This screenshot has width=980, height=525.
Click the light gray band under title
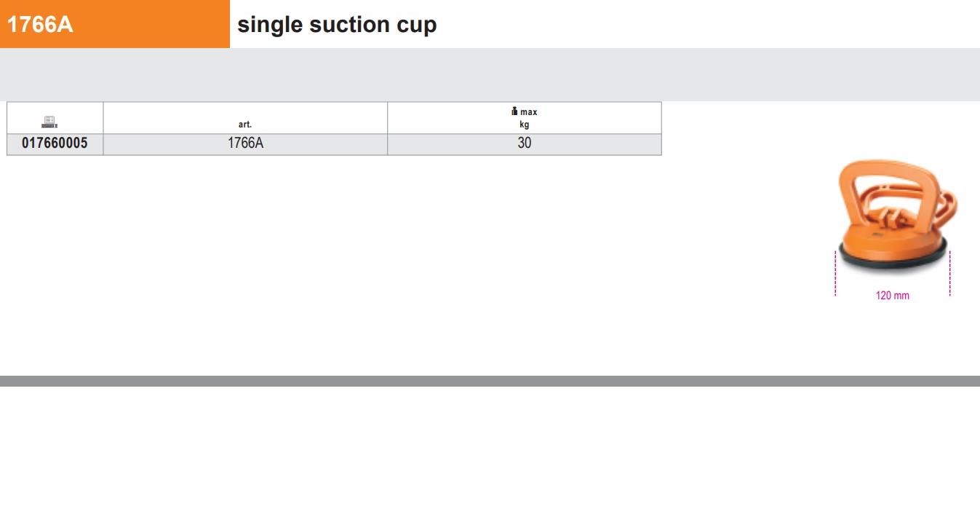pos(490,74)
